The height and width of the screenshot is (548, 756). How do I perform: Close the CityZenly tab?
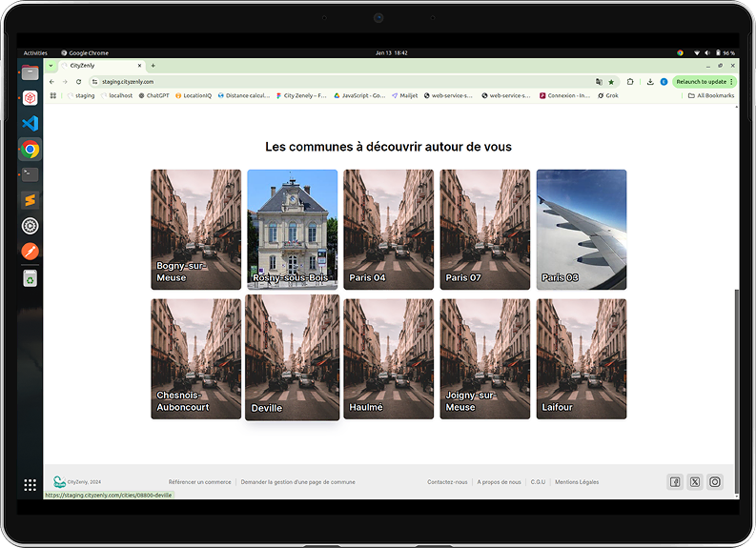[x=140, y=66]
